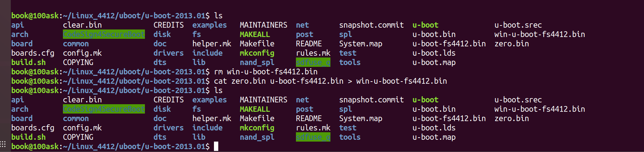Select 'CodeSign4SecureBoot' in the listing after cat

coord(104,109)
